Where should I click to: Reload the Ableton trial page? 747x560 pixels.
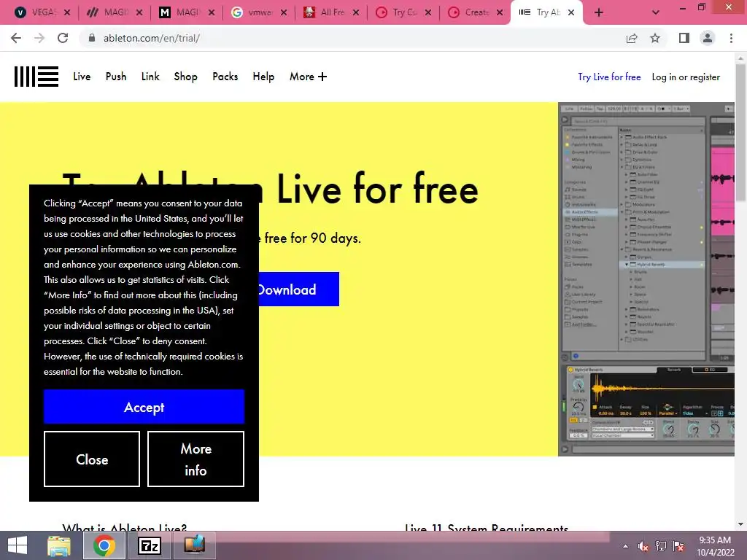click(63, 38)
